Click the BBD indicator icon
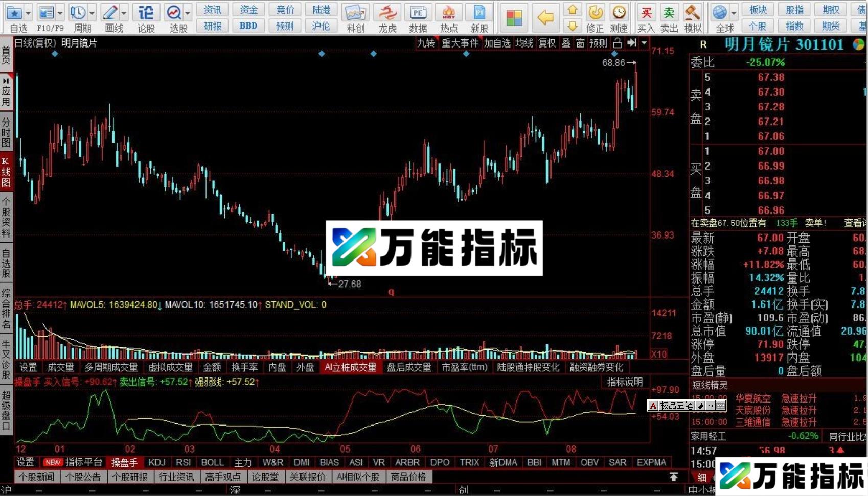 [x=248, y=26]
